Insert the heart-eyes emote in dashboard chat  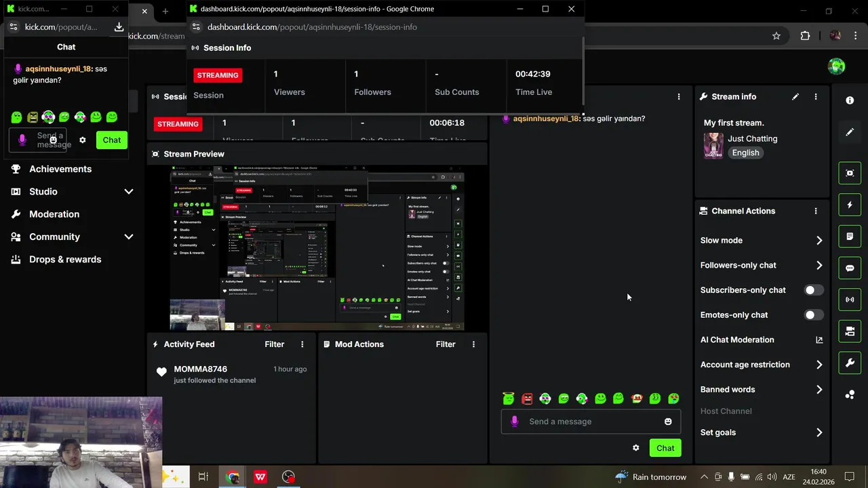(x=673, y=399)
